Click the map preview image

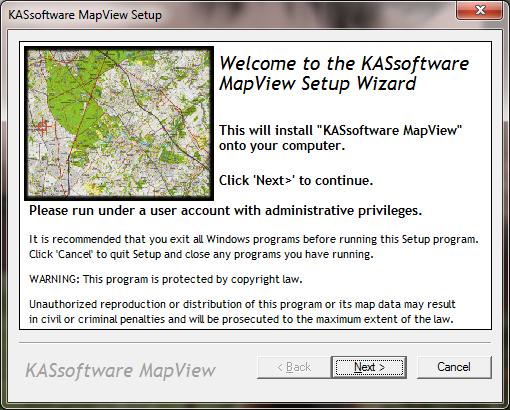click(119, 124)
